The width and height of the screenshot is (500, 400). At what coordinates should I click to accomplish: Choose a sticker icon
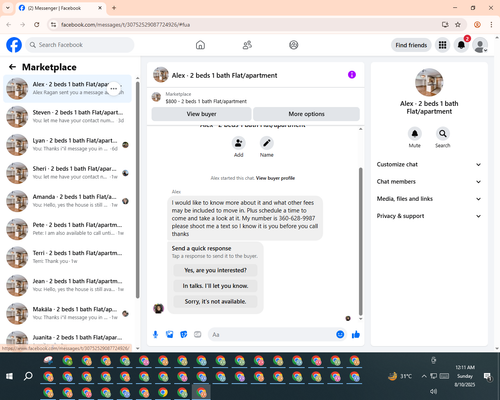(184, 334)
